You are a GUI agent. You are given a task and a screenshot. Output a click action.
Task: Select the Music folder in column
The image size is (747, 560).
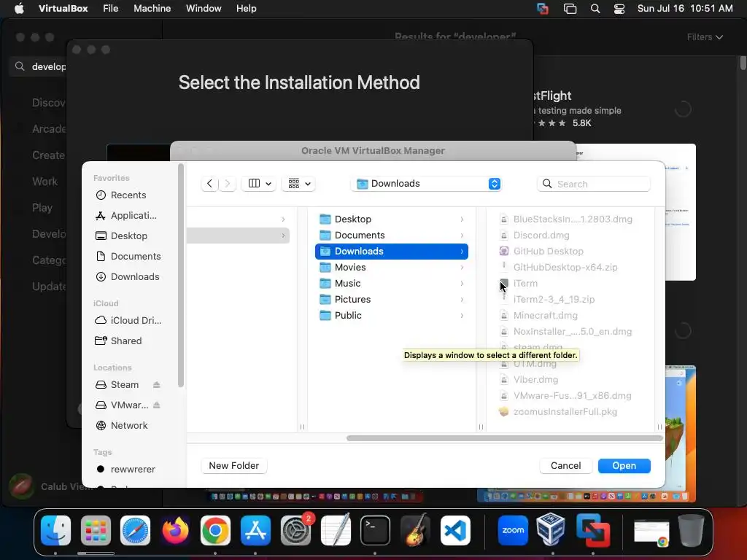point(392,284)
